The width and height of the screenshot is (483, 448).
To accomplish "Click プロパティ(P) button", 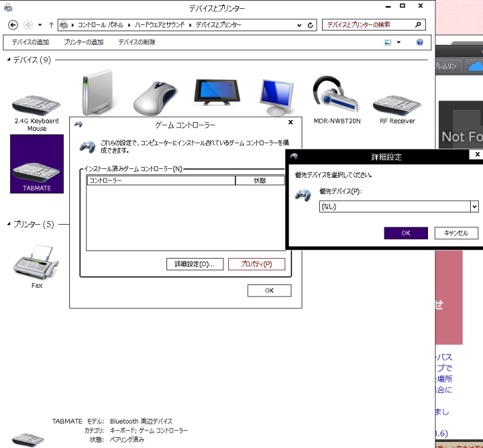I will [x=257, y=264].
